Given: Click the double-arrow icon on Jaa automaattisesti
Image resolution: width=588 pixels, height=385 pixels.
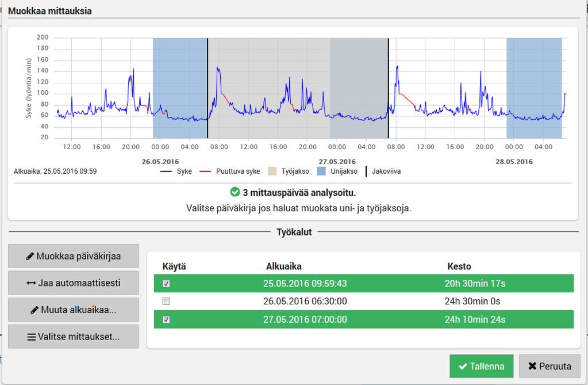Looking at the screenshot, I should pos(32,283).
